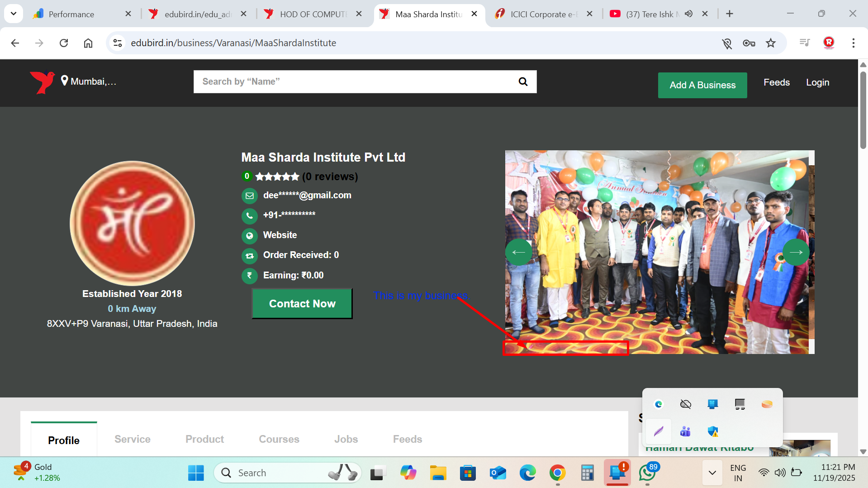Click the Contact Now button

(x=302, y=304)
